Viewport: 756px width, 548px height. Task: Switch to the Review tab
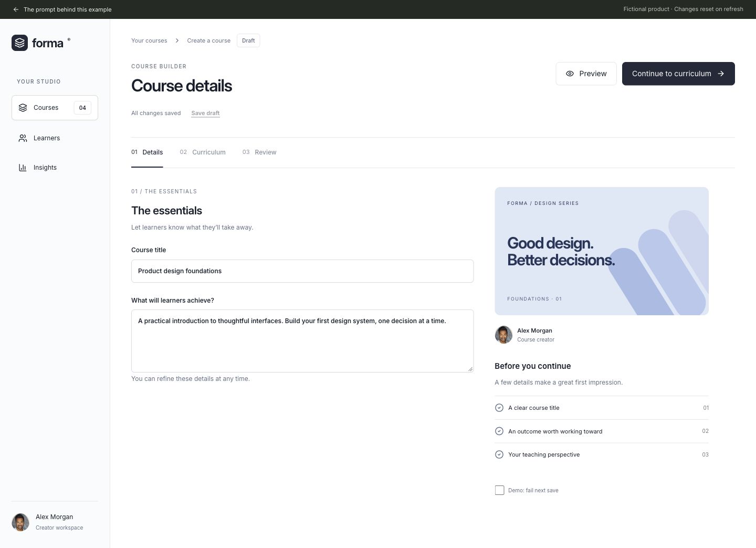(x=259, y=152)
